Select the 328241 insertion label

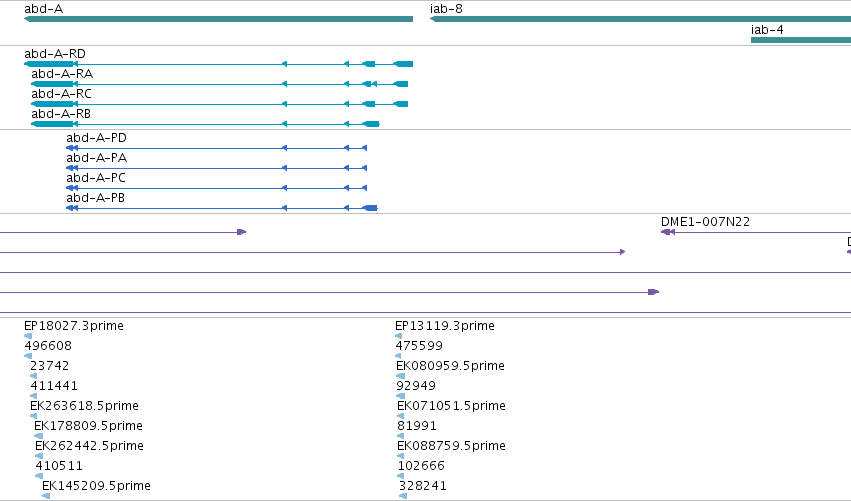[x=423, y=486]
